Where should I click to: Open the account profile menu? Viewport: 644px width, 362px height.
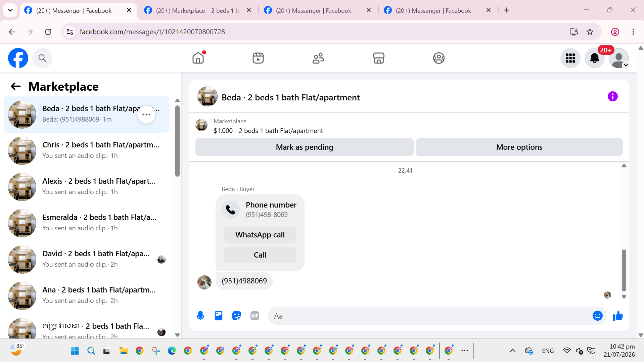tap(618, 58)
